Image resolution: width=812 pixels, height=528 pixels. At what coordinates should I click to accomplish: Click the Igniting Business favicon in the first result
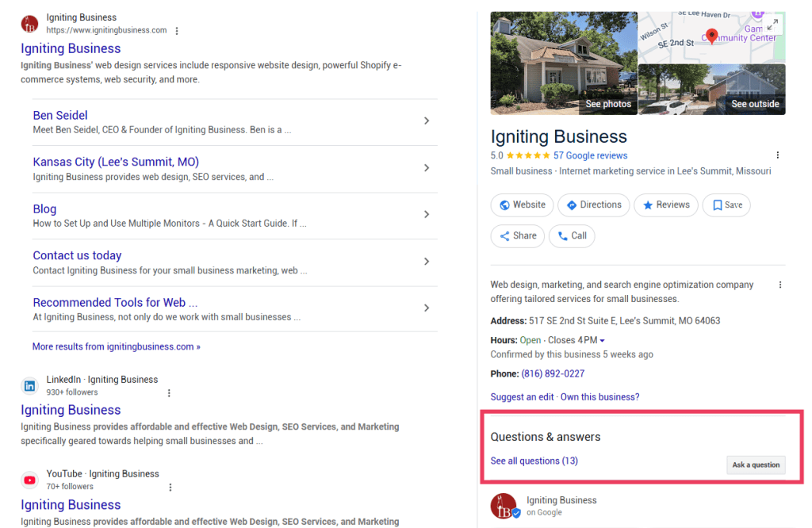coord(29,24)
